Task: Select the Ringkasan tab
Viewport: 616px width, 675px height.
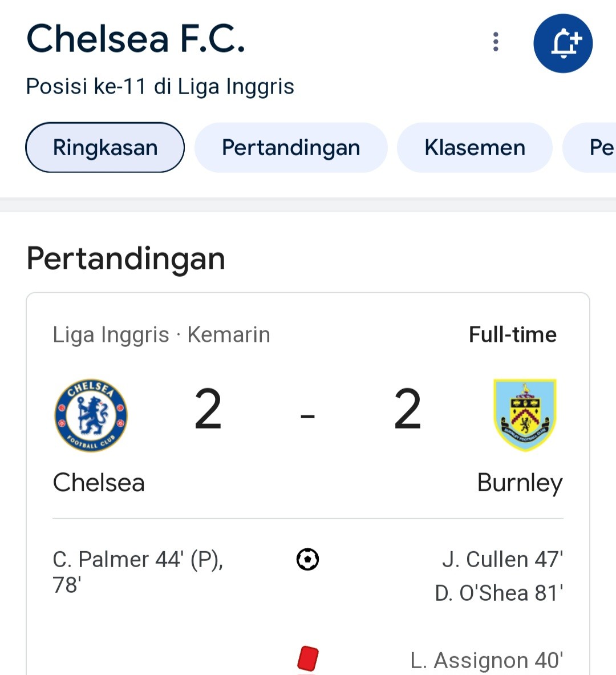Action: tap(105, 147)
